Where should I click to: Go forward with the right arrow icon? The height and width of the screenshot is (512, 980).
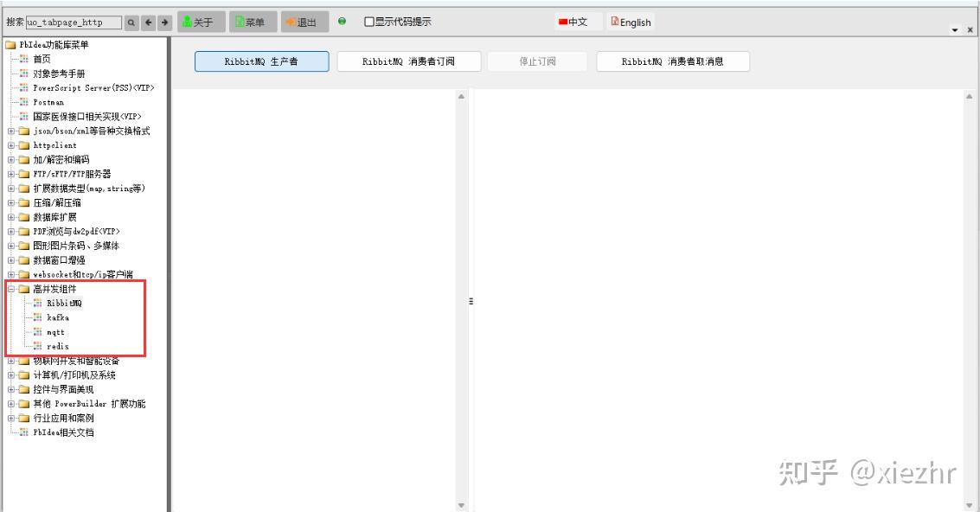pyautogui.click(x=164, y=22)
